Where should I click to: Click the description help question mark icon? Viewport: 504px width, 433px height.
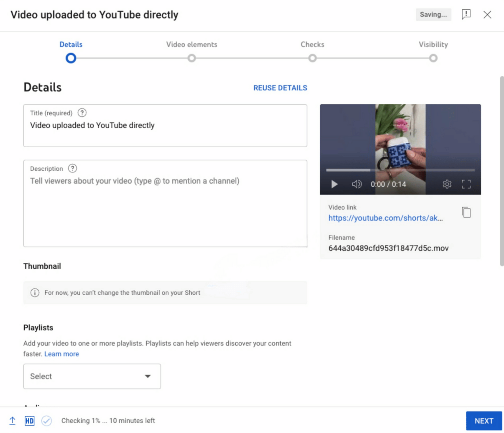pyautogui.click(x=72, y=169)
